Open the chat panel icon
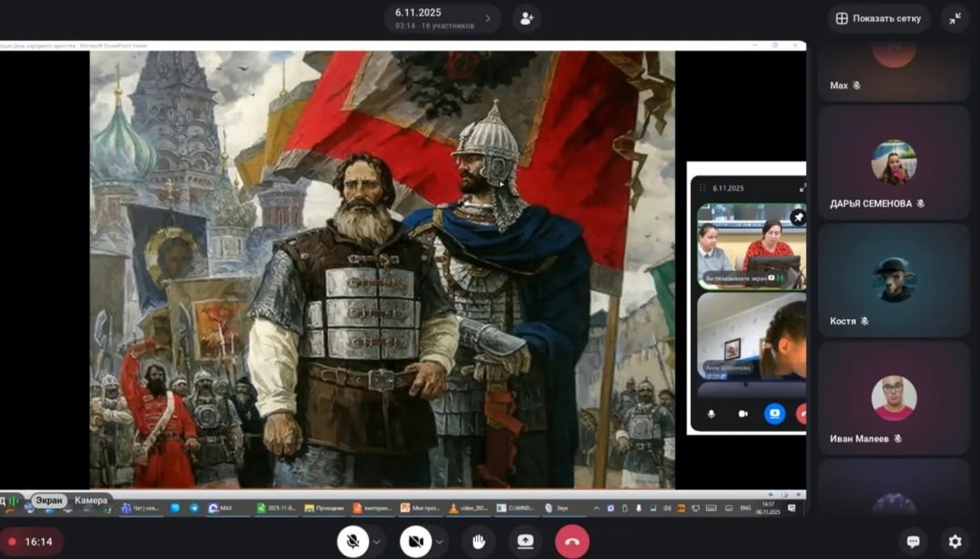This screenshot has width=980, height=559. 913,541
